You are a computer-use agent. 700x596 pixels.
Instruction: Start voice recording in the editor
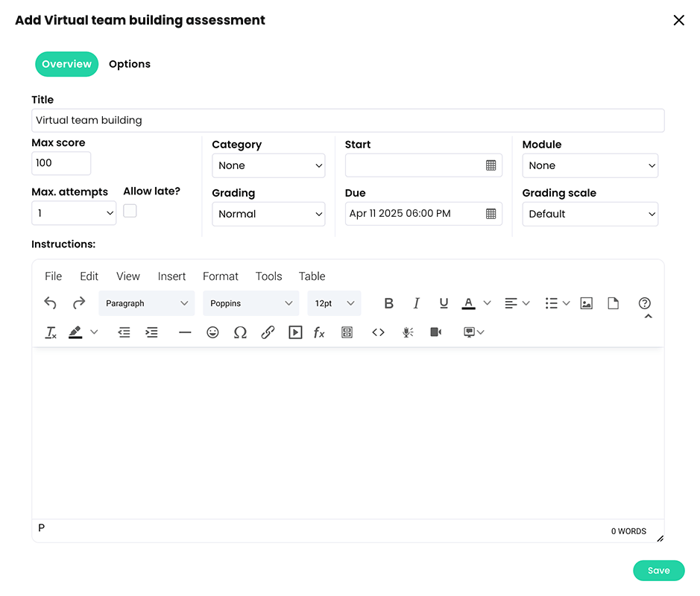(407, 332)
